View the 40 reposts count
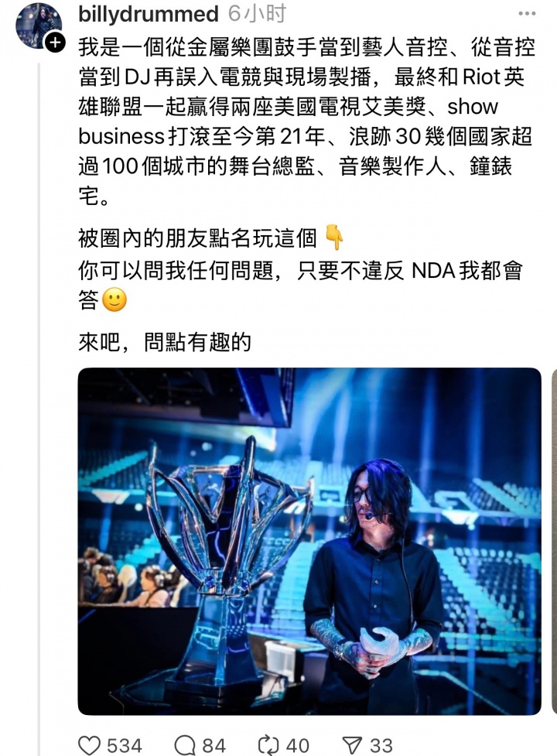Image resolution: width=557 pixels, height=756 pixels. pos(297,745)
